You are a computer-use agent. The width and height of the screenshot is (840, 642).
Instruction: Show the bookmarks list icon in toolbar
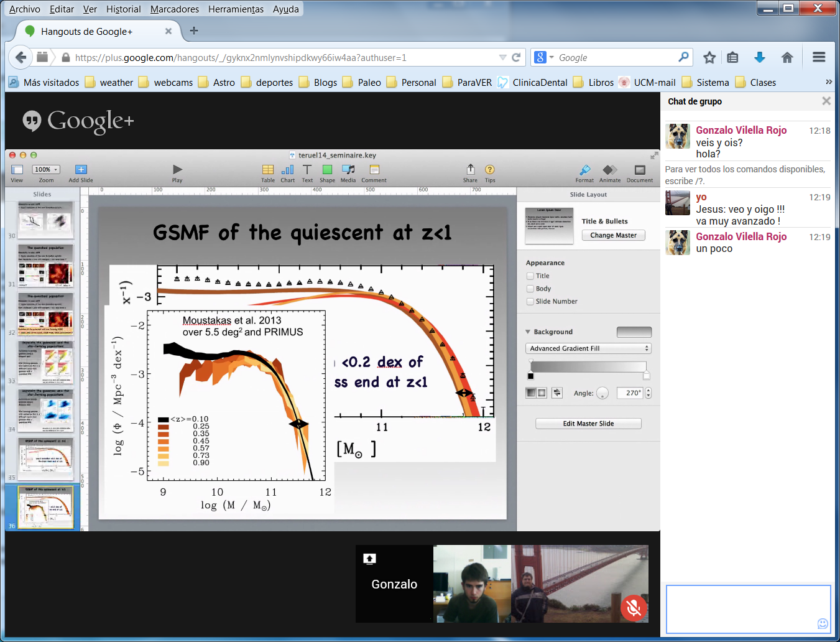coord(733,57)
